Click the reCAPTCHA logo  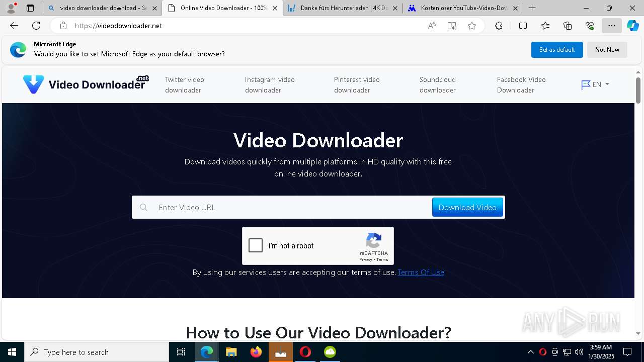374,241
